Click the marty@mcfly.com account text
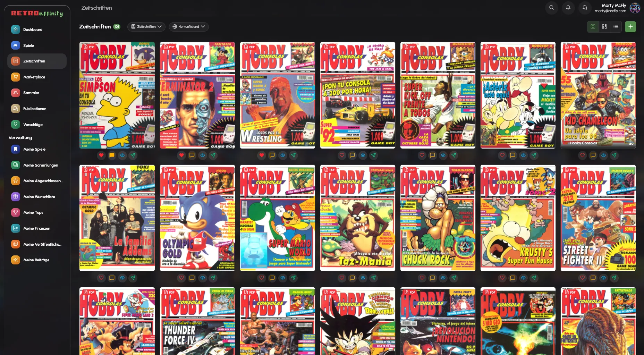 [x=610, y=11]
